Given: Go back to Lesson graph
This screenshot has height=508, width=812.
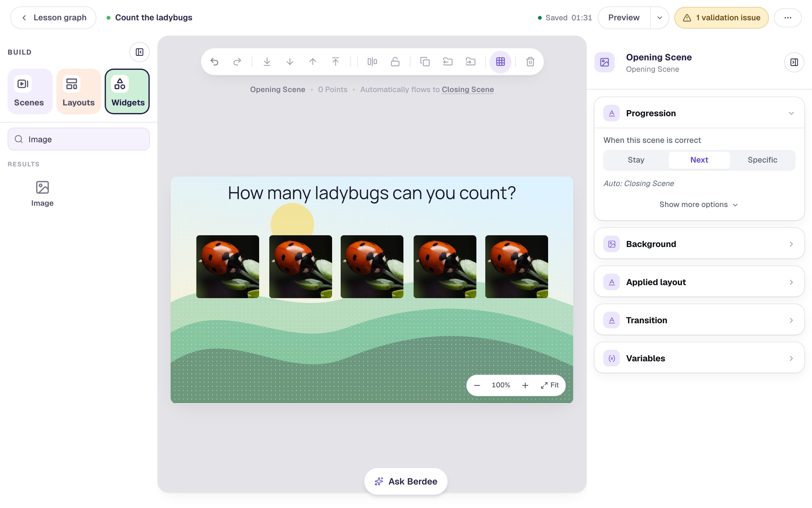Looking at the screenshot, I should 53,18.
